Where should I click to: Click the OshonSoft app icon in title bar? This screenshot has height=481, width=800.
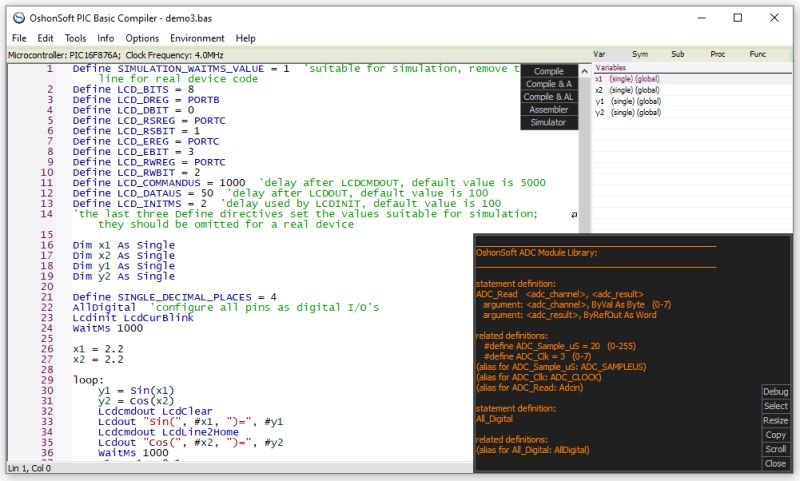pos(19,18)
